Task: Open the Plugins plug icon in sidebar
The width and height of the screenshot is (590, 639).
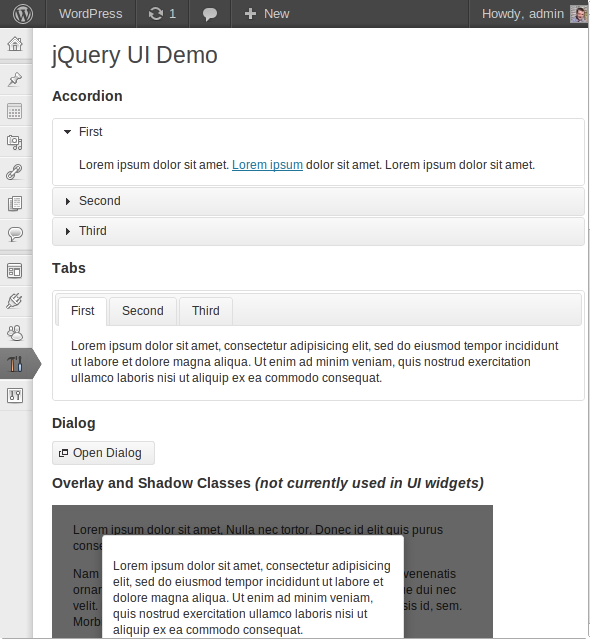Action: click(x=15, y=301)
